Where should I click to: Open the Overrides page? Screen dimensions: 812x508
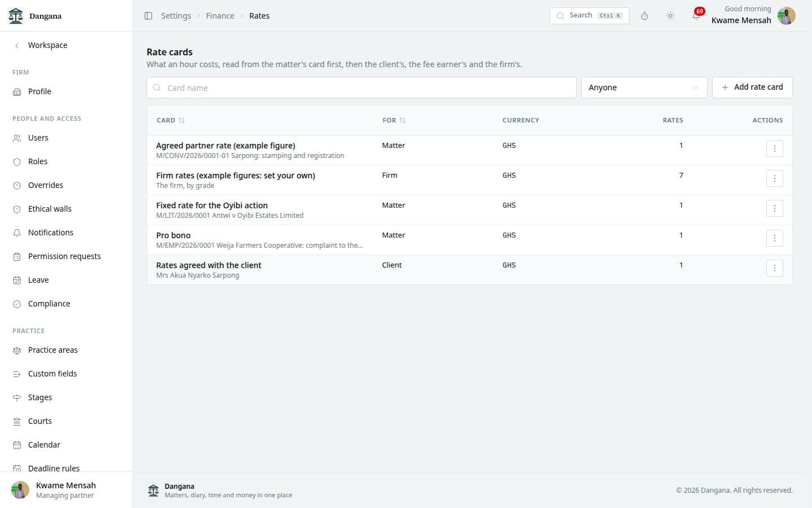pyautogui.click(x=66, y=185)
